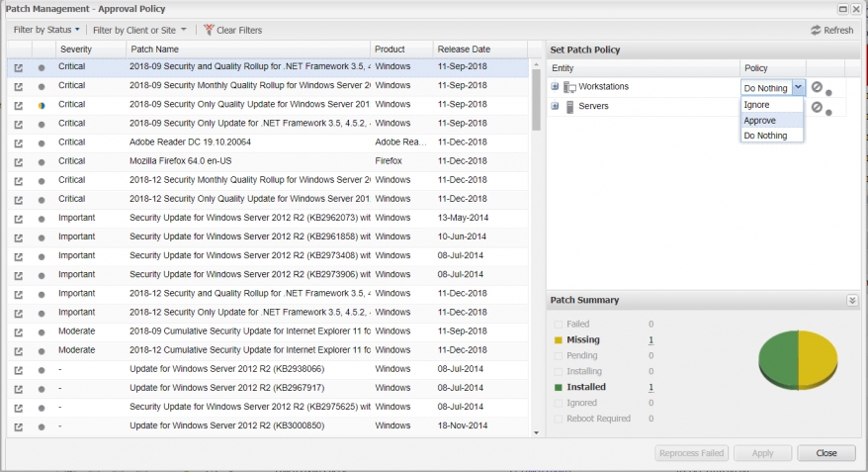Viewport: 868px width, 472px height.
Task: Open details icon for KB2973408 security update
Action: coord(18,256)
